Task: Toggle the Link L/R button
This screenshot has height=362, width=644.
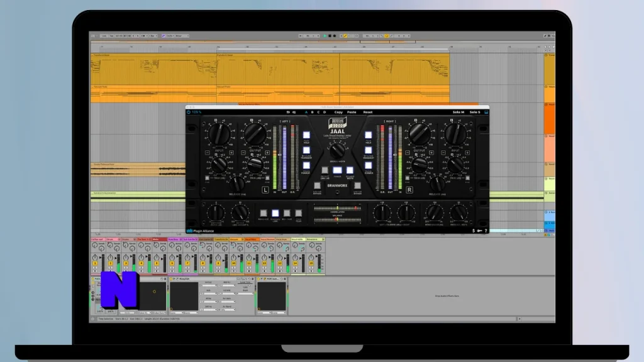Action: (x=325, y=170)
